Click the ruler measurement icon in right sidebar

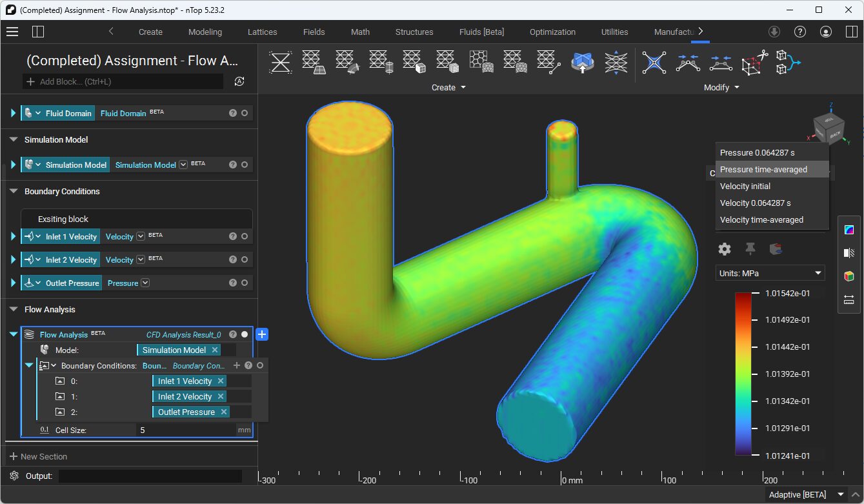coord(849,299)
